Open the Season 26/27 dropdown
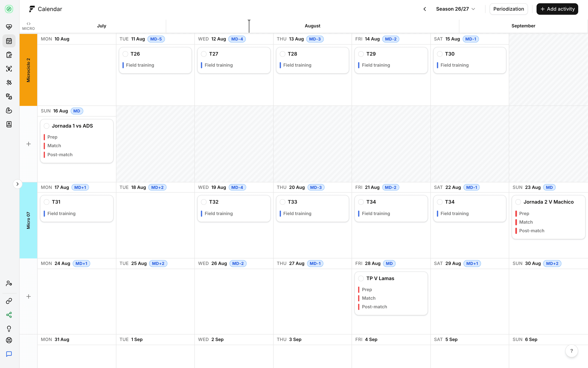The height and width of the screenshot is (368, 588). coord(455,9)
